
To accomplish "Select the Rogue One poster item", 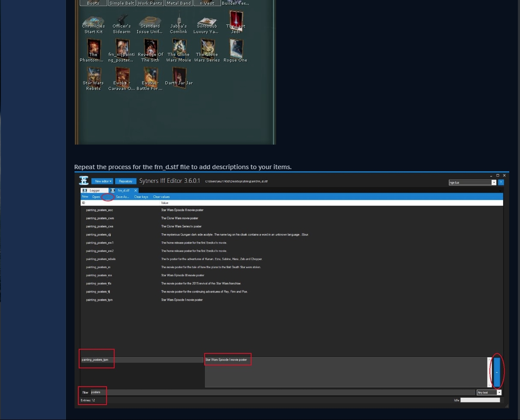I will point(236,50).
